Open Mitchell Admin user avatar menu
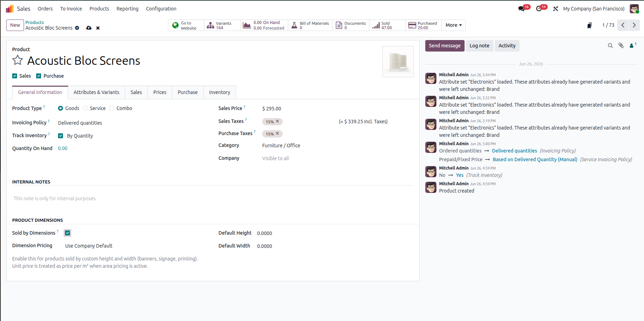Image resolution: width=644 pixels, height=321 pixels. tap(634, 9)
